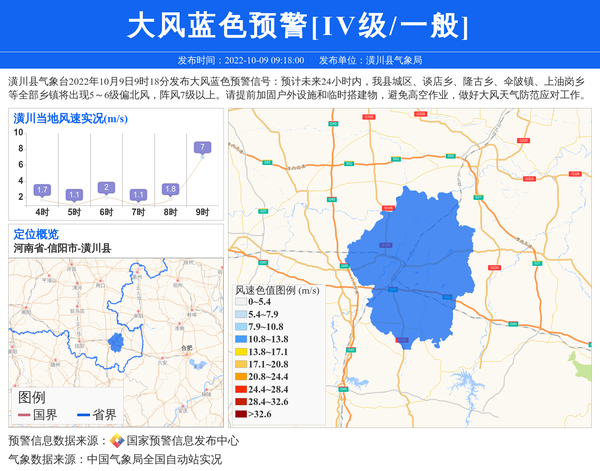Click the 合肥 city label on overview map

[187, 348]
